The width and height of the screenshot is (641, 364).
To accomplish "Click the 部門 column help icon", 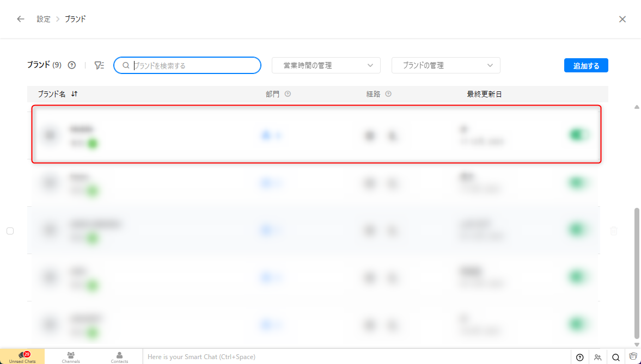I will 288,94.
